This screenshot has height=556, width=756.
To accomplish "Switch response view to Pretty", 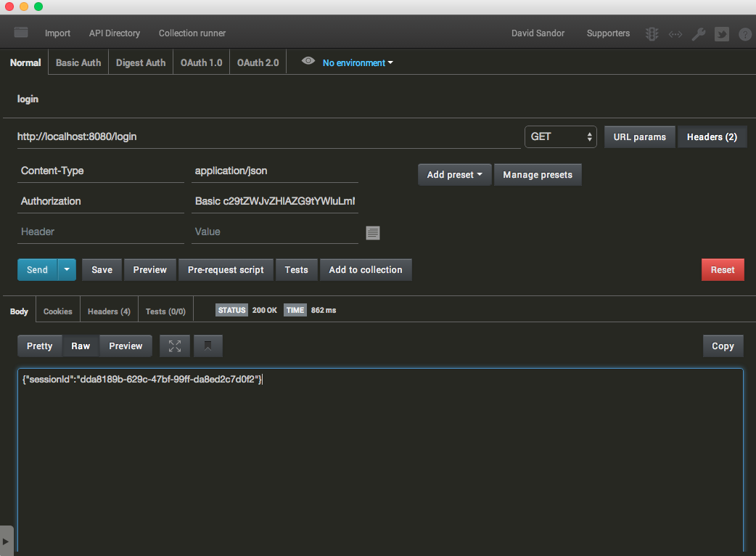I will [39, 346].
